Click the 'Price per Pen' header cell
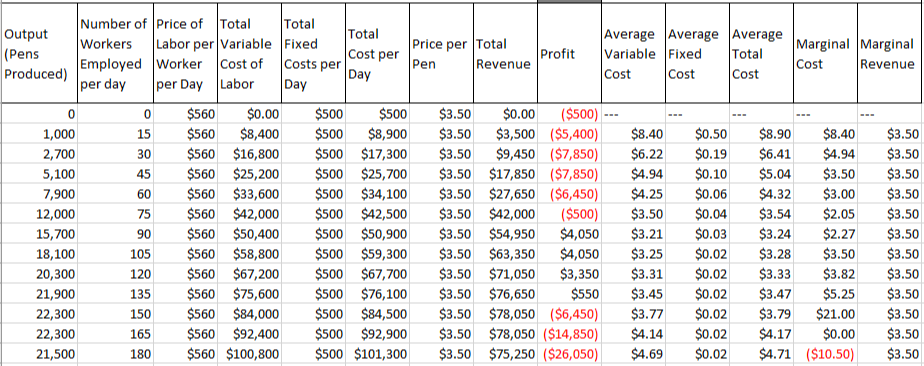This screenshot has height=366, width=924. (441, 53)
